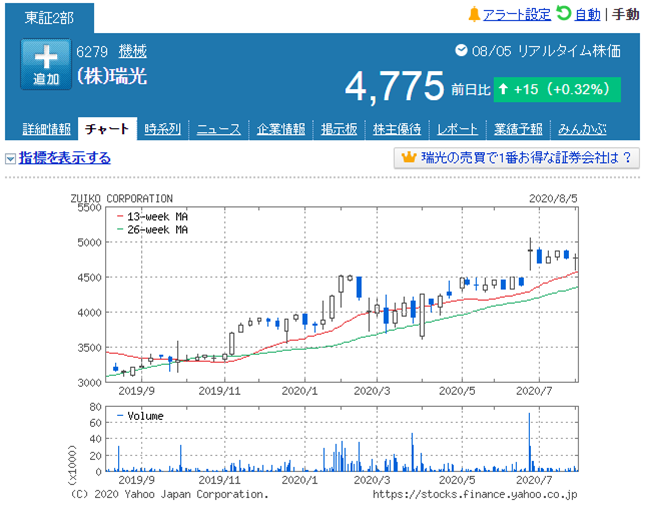Click the 13-week MA legend entry

click(153, 216)
